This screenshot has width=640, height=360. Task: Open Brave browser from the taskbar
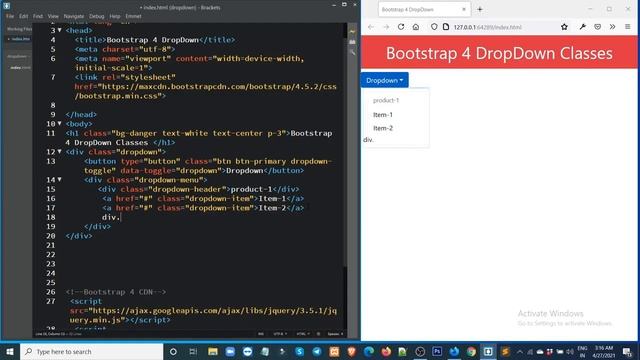(x=351, y=351)
